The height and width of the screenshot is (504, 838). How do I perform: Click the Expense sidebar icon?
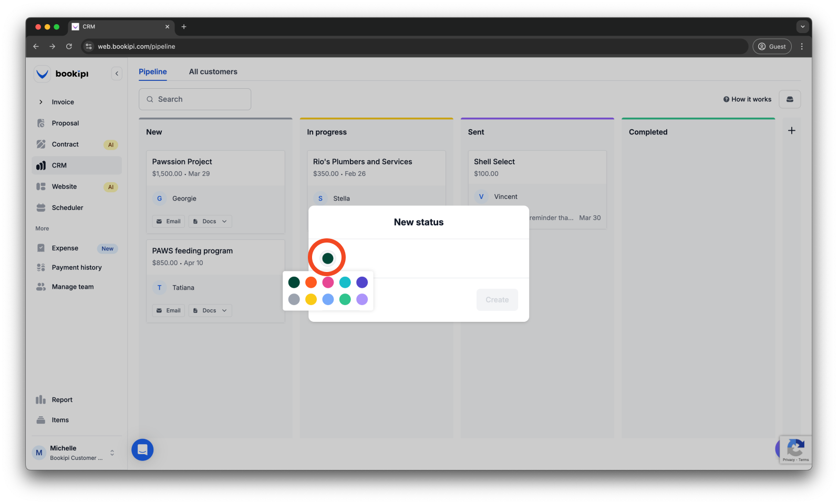(41, 248)
